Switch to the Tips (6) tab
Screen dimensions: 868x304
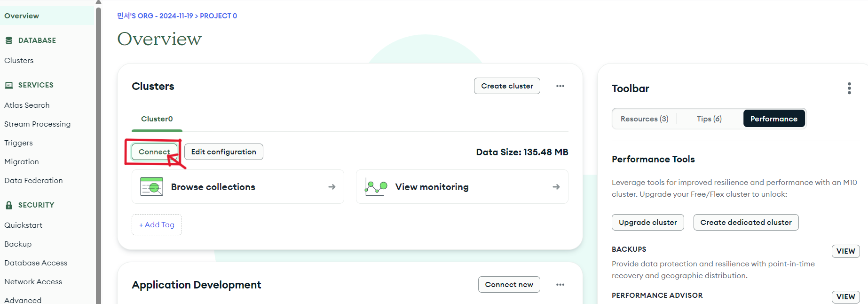pos(709,119)
